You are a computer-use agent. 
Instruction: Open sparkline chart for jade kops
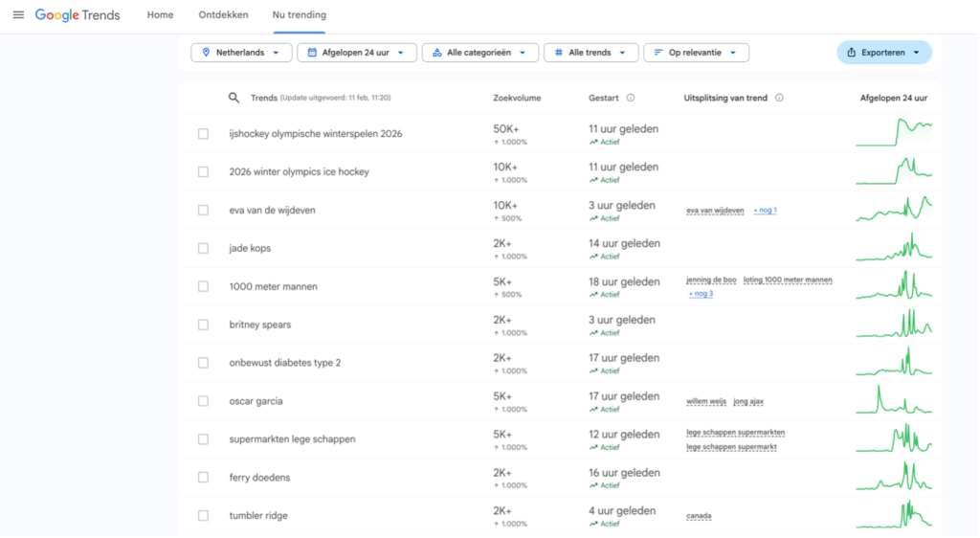pyautogui.click(x=894, y=247)
